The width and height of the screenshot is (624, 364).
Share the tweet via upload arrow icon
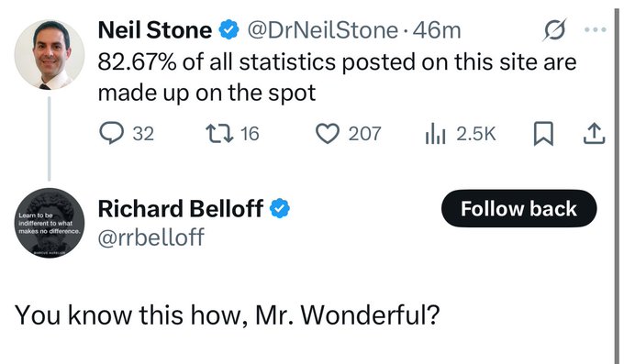tap(594, 134)
